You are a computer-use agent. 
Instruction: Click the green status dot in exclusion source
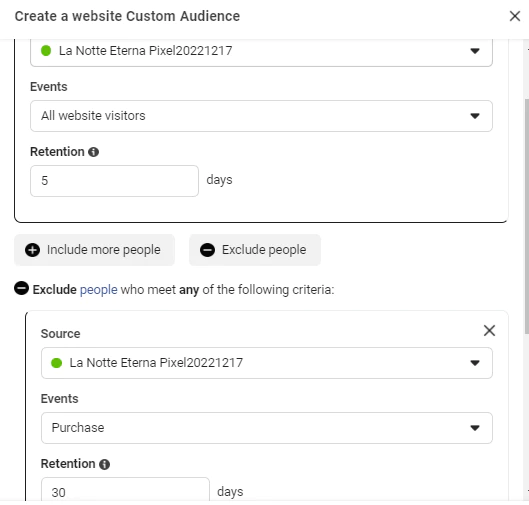tap(56, 363)
